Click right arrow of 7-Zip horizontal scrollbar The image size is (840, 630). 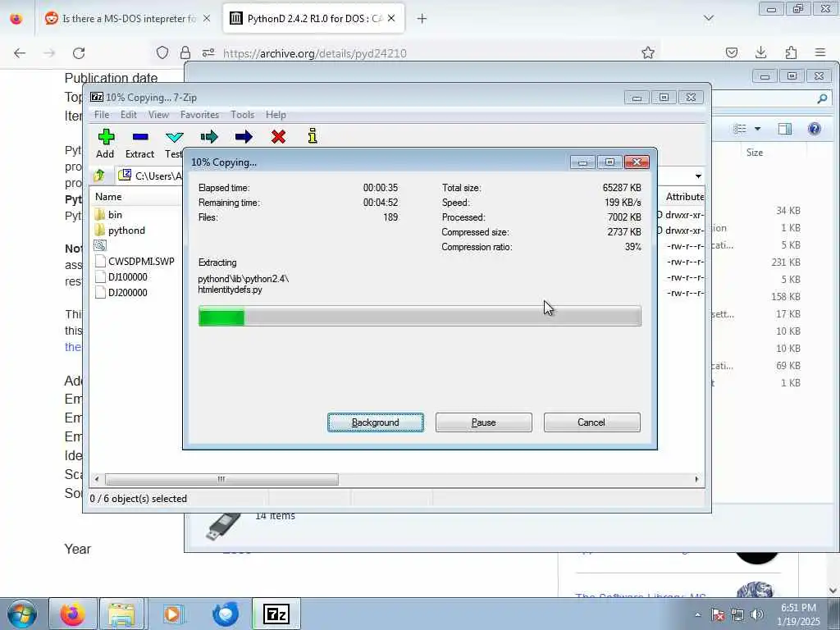click(696, 479)
